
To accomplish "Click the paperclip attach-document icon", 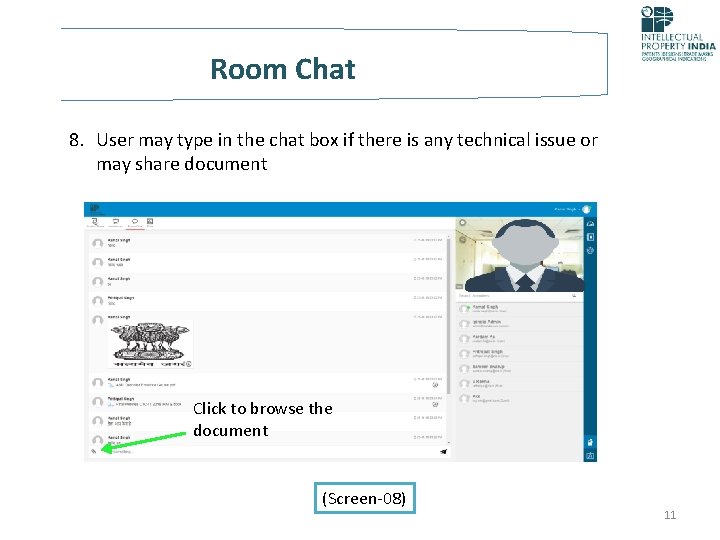I will [94, 451].
